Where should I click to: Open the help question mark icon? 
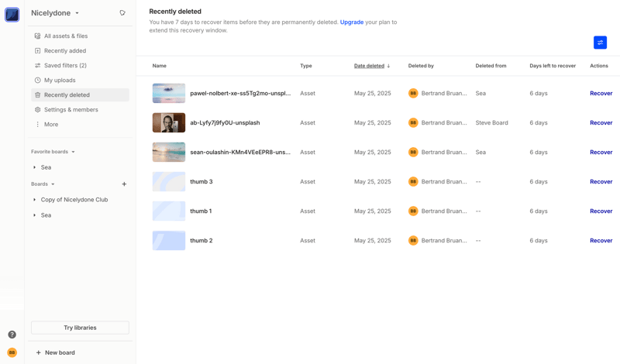click(12, 335)
